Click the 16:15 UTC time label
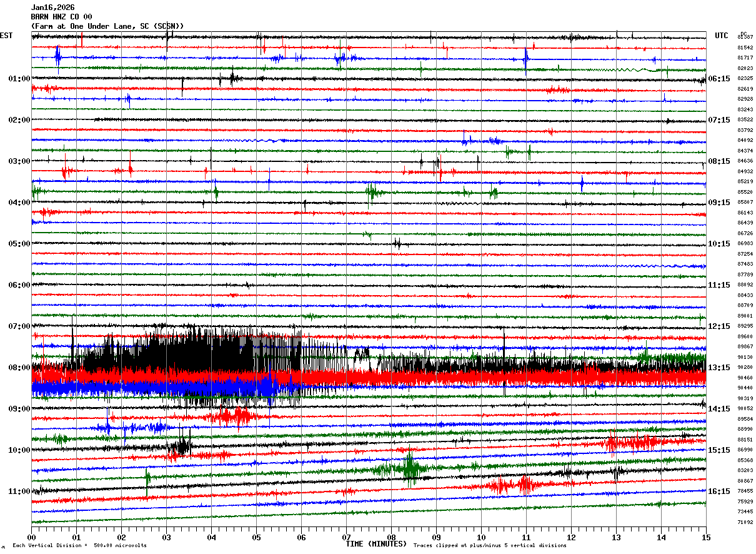This screenshot has height=554, width=756. point(719,491)
